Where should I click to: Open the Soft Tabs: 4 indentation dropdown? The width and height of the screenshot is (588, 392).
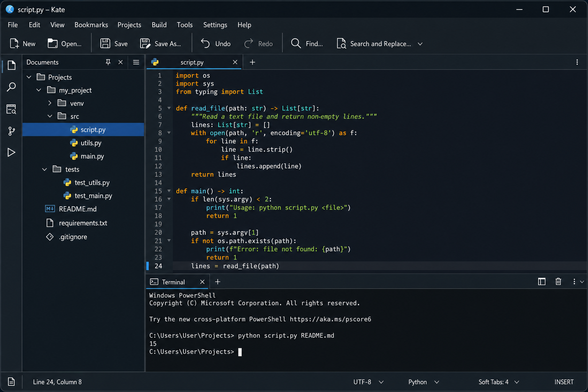499,382
